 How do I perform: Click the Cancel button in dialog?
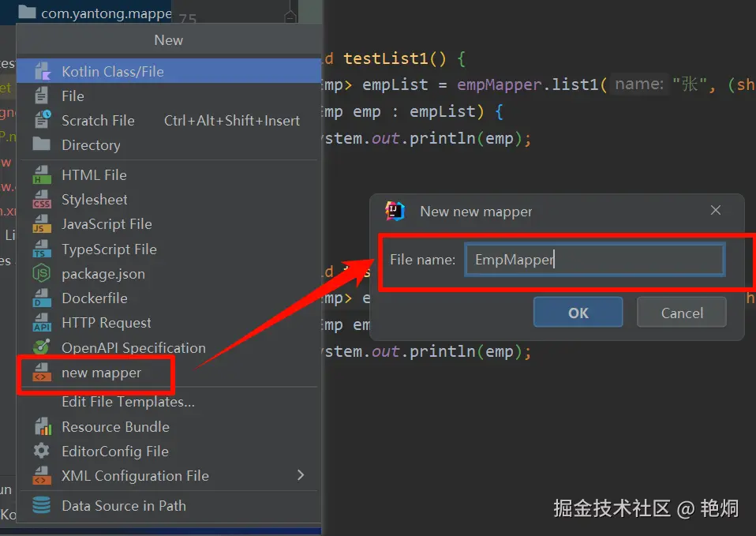[x=681, y=313]
